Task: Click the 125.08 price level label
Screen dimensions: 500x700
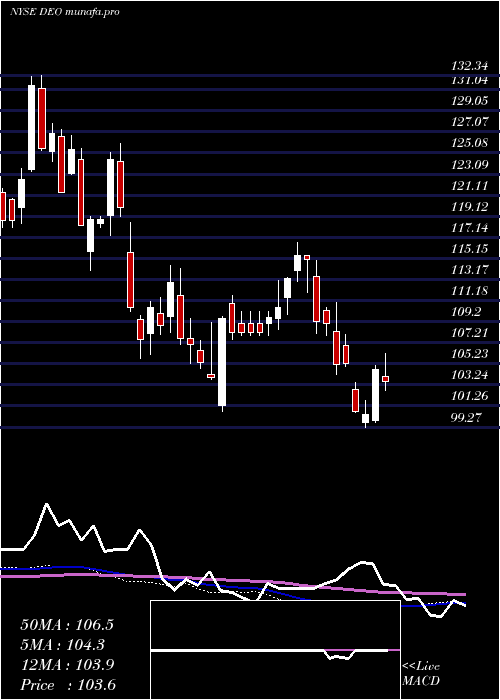Action: point(470,143)
